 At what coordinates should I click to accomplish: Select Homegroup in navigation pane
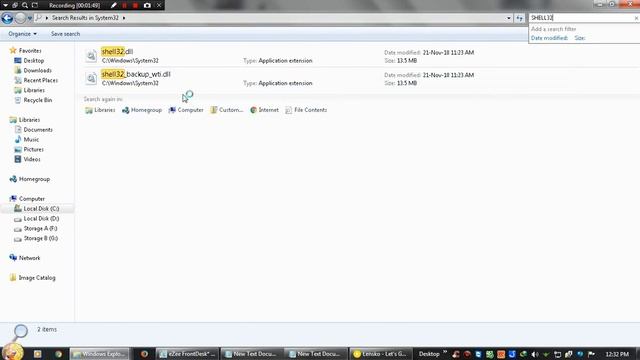click(30, 179)
